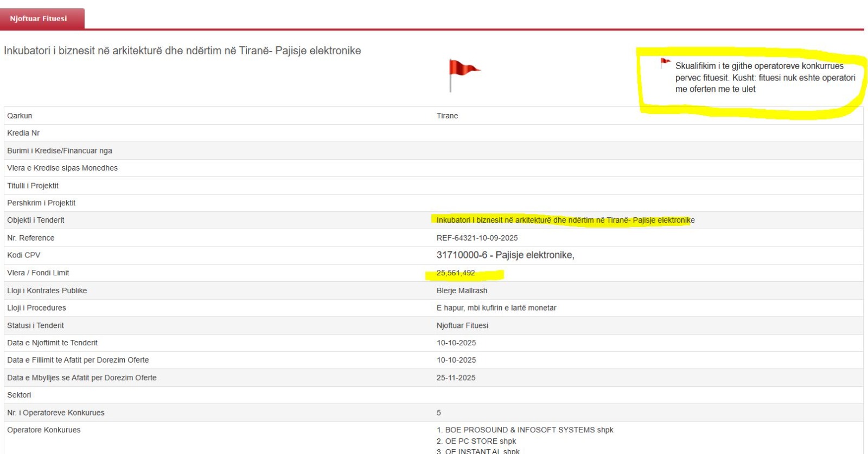The width and height of the screenshot is (868, 454).
Task: Click the small red flag beside the disqualification note
Action: click(665, 63)
